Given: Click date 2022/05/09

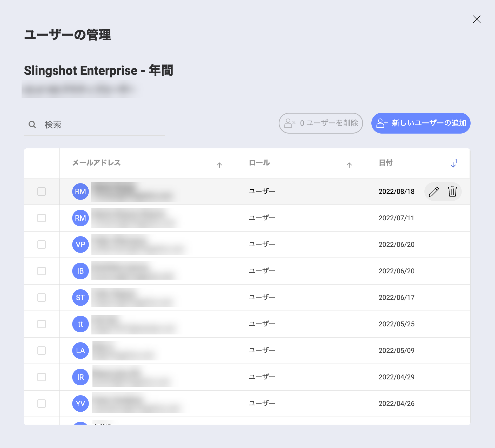Looking at the screenshot, I should [397, 351].
